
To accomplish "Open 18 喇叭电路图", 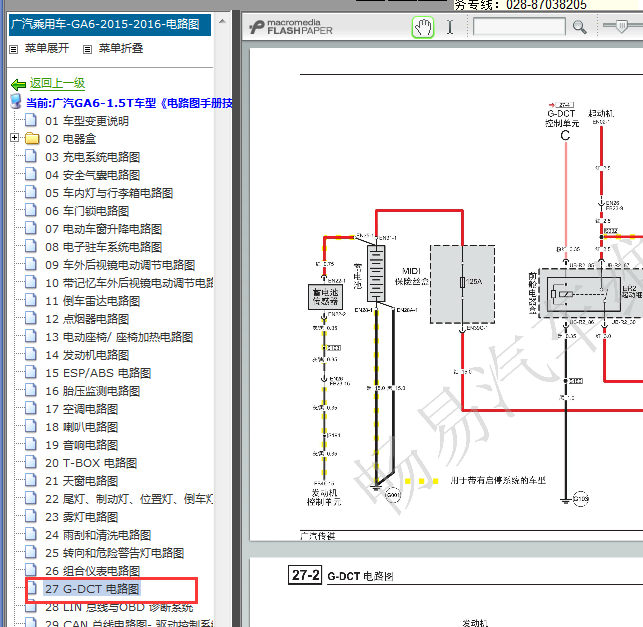I will point(82,427).
